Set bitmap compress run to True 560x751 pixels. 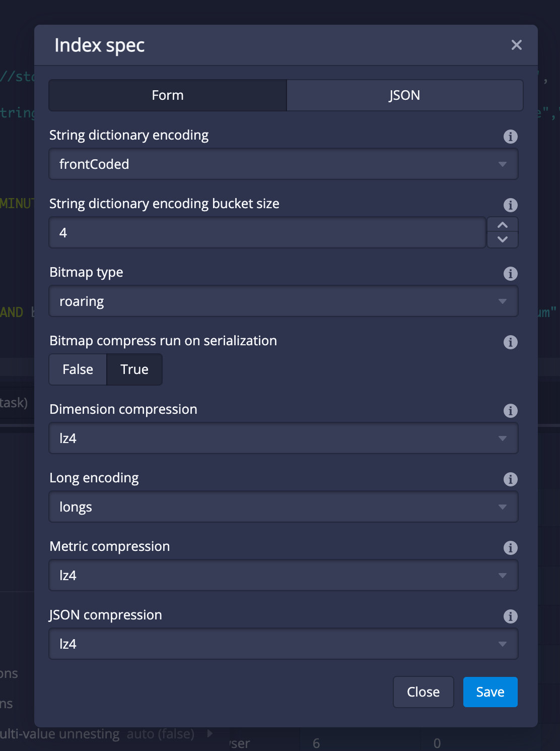(134, 369)
